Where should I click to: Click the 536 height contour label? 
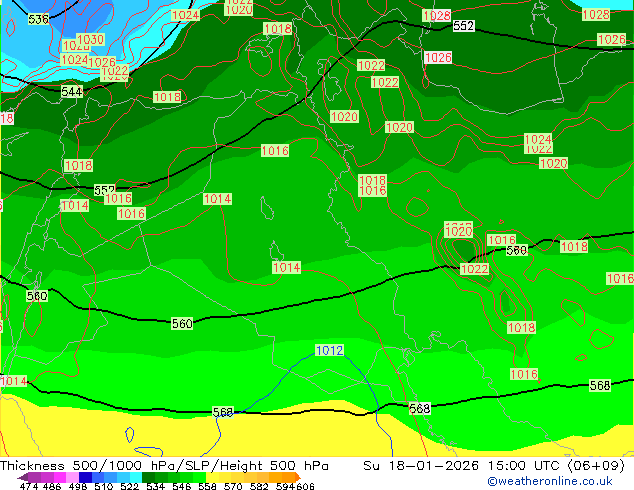pyautogui.click(x=38, y=19)
